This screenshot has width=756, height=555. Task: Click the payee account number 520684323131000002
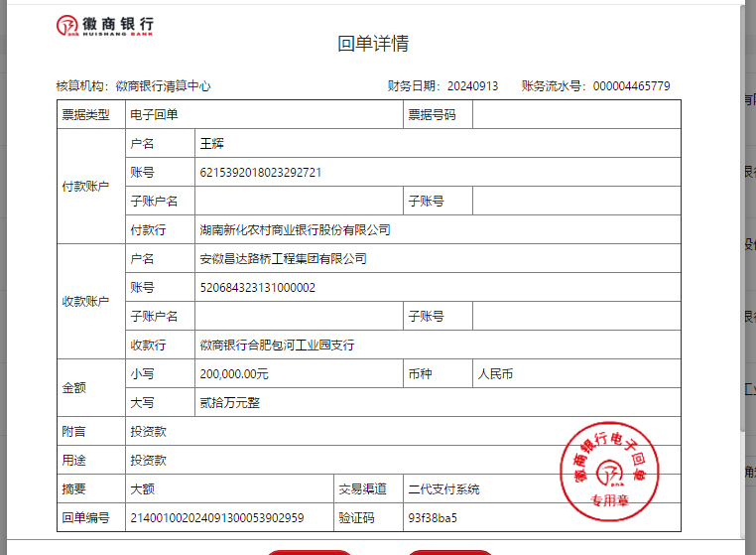click(x=257, y=288)
